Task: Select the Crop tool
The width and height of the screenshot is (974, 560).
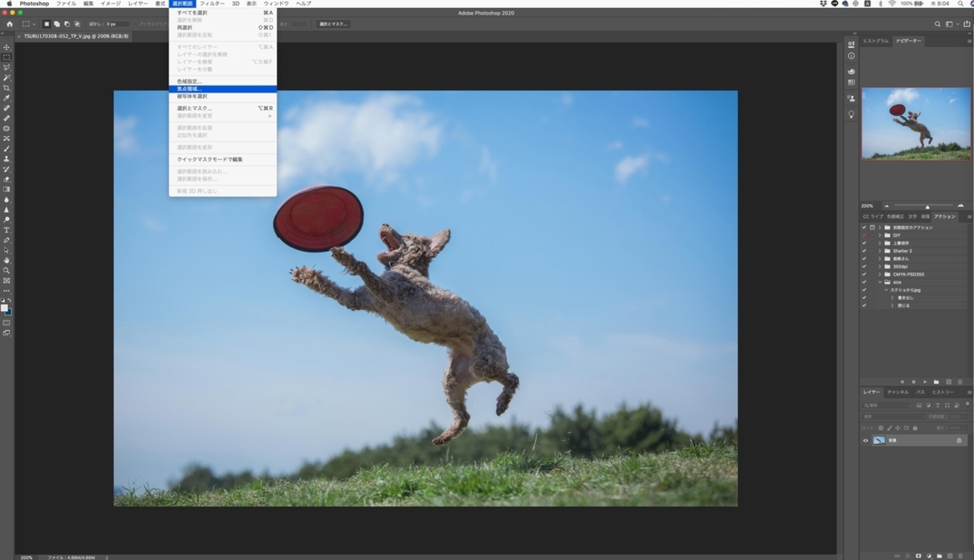Action: [7, 88]
